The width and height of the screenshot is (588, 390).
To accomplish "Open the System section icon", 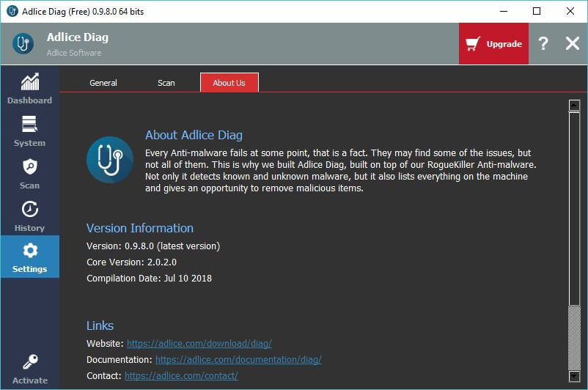I will (29, 124).
